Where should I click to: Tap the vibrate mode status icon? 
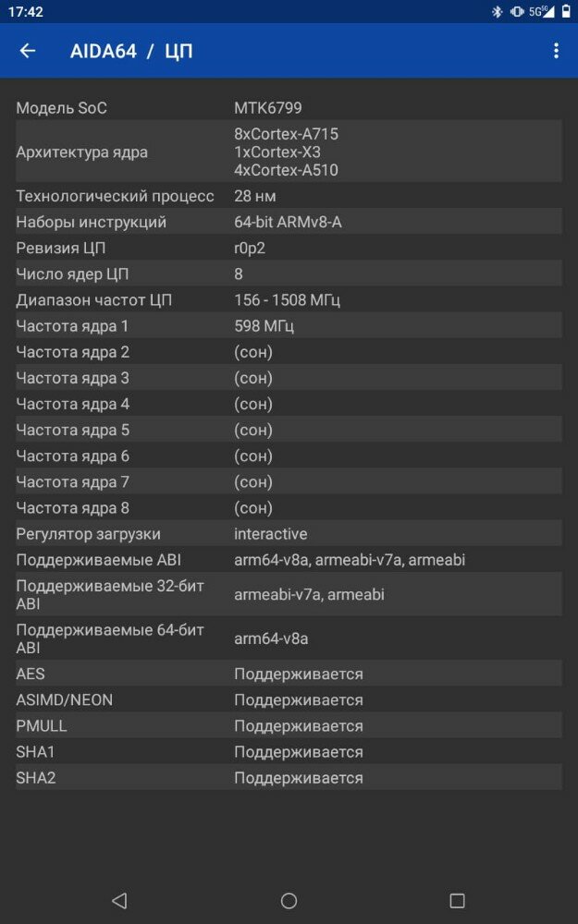pyautogui.click(x=517, y=12)
